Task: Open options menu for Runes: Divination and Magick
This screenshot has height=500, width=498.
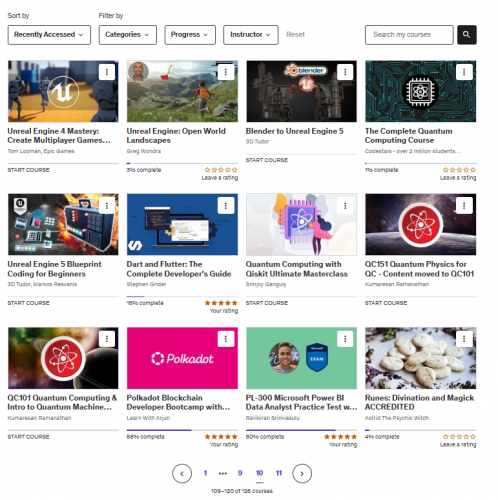Action: coord(464,339)
